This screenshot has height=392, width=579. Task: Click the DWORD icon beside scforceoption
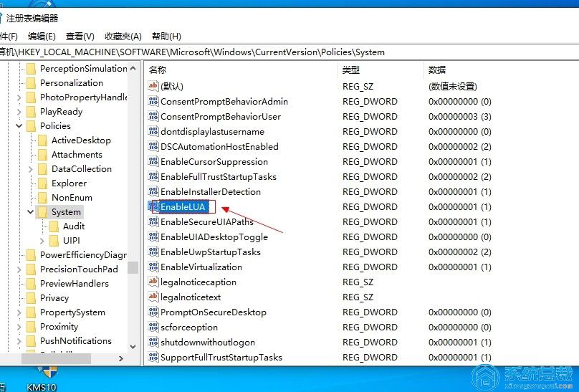(153, 327)
